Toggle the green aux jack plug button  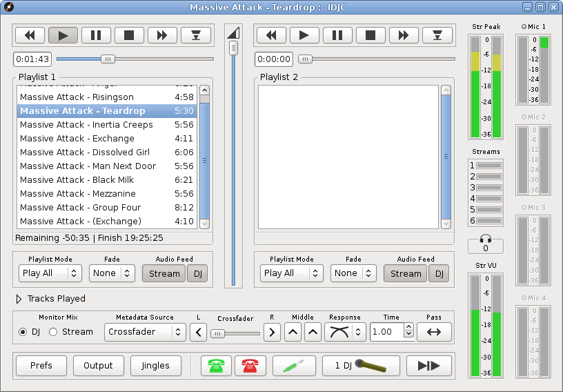pos(294,366)
